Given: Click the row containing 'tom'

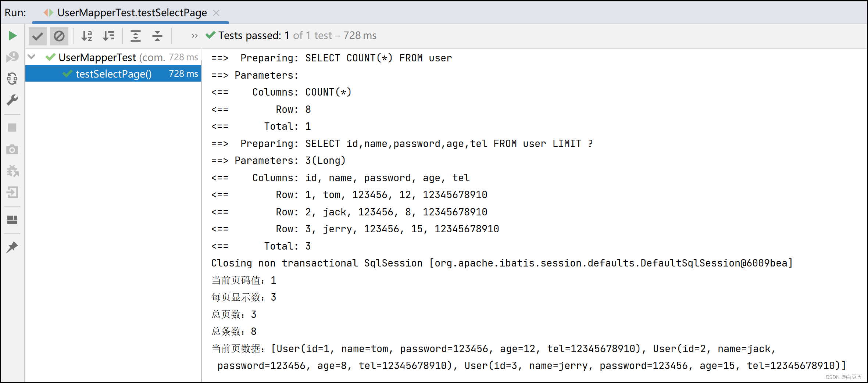Looking at the screenshot, I should point(349,195).
